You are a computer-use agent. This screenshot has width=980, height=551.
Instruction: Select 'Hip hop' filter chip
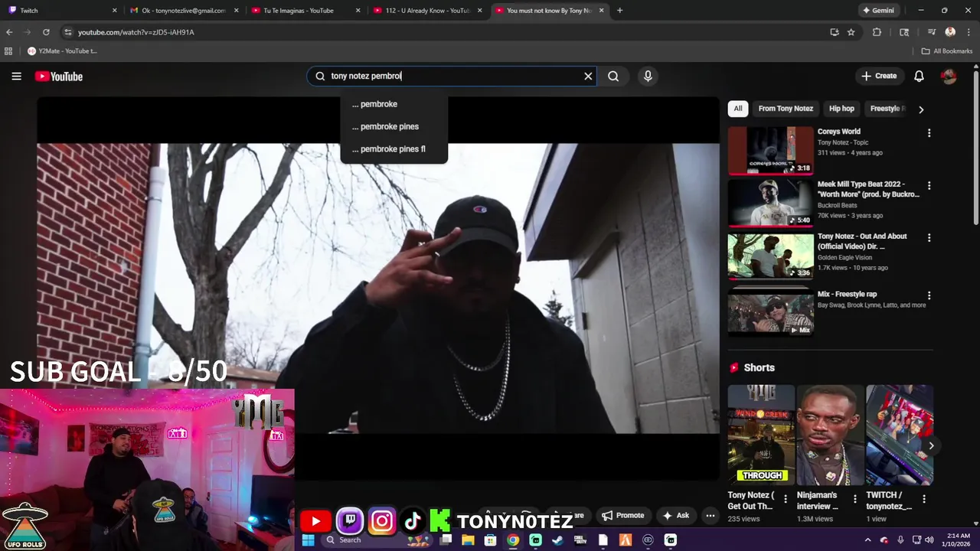point(841,109)
